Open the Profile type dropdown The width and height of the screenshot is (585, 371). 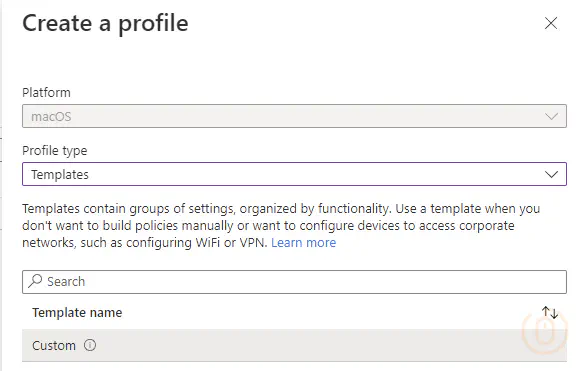pyautogui.click(x=294, y=174)
